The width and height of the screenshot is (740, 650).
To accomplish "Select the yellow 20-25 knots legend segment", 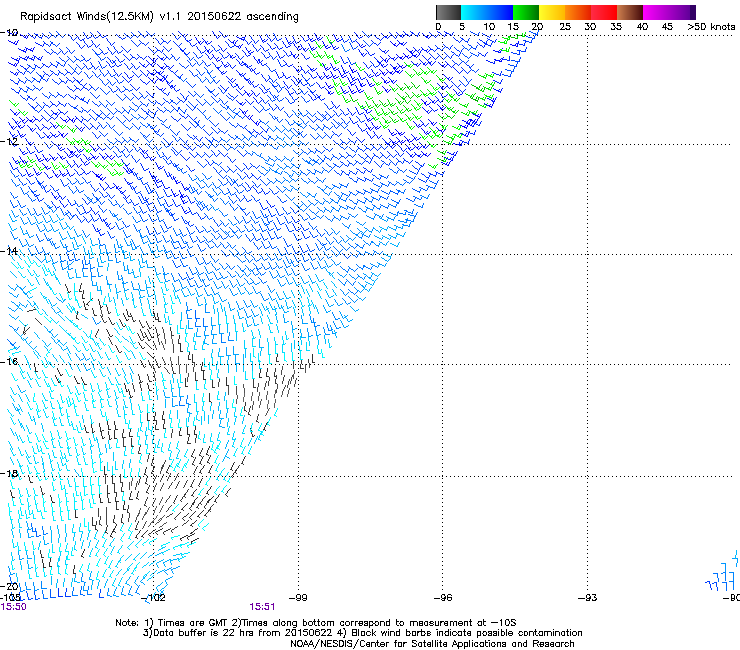I will [x=551, y=12].
